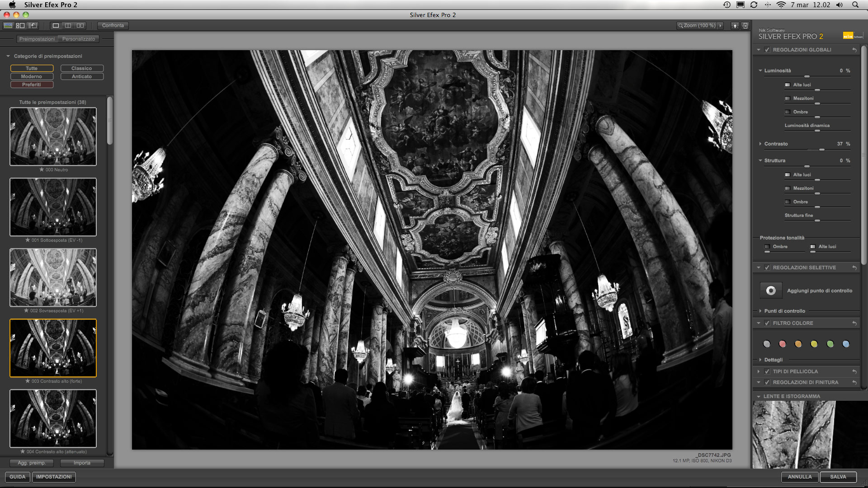
Task: Open Spotlight search in the menu bar
Action: pos(855,5)
